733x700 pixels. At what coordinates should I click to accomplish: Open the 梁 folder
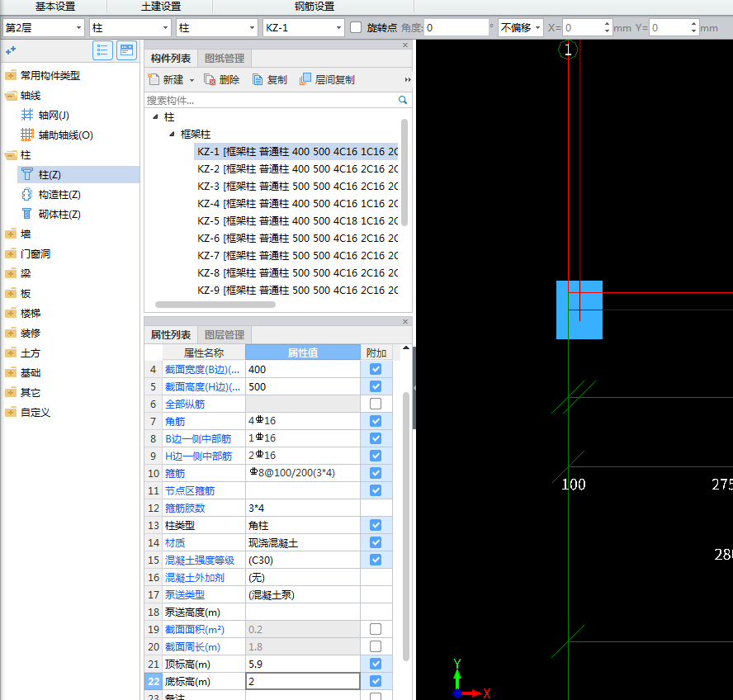click(x=18, y=273)
